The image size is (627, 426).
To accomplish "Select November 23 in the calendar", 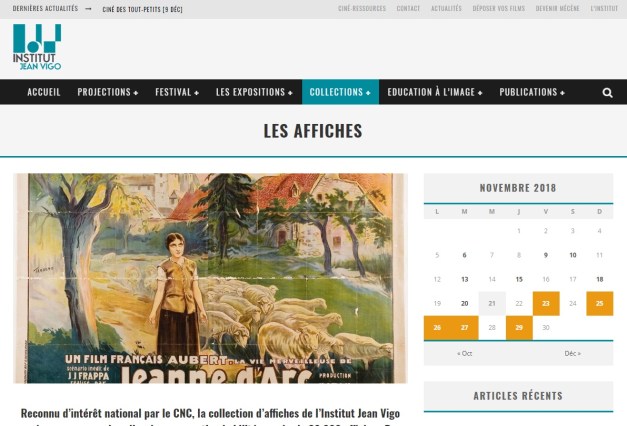I will [546, 304].
